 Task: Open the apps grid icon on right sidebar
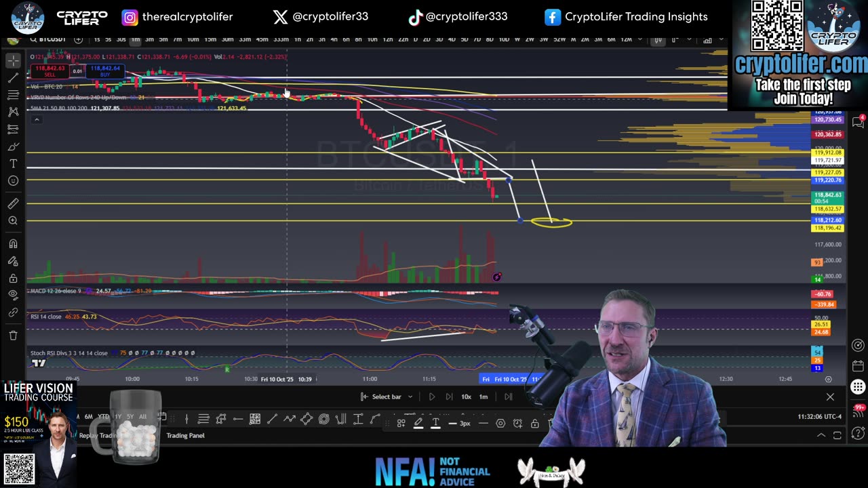(x=858, y=387)
